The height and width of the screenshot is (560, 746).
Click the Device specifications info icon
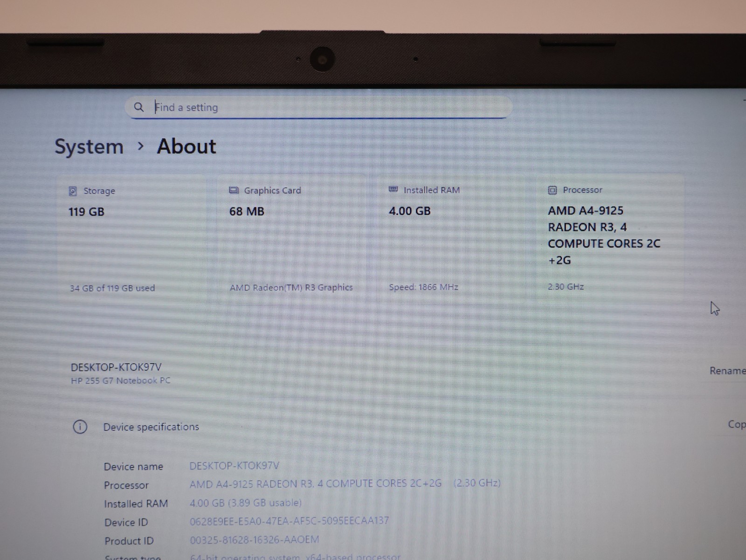[80, 427]
